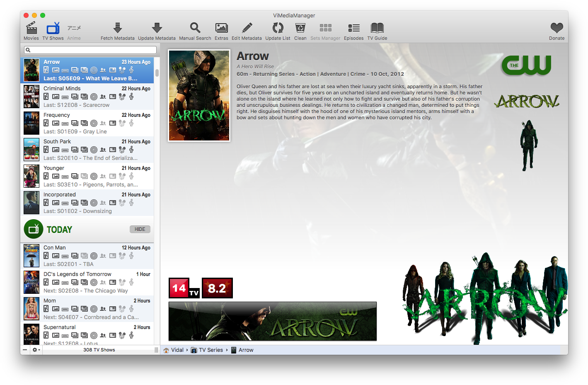Open the TV Guide
Screen dimensions: 588x385
click(x=377, y=28)
